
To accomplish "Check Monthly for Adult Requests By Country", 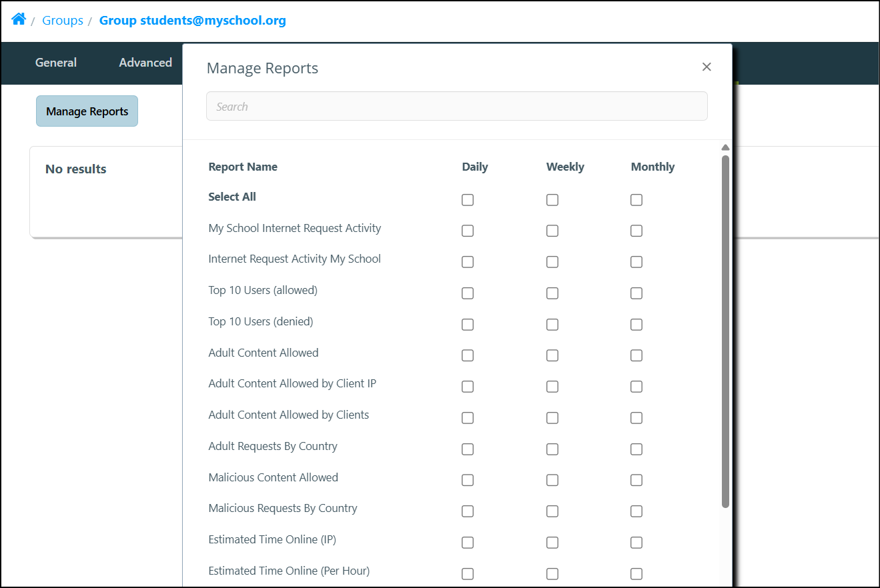I will (636, 449).
